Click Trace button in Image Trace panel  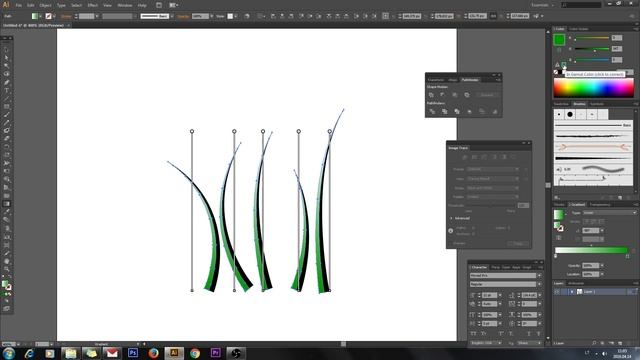coord(518,243)
